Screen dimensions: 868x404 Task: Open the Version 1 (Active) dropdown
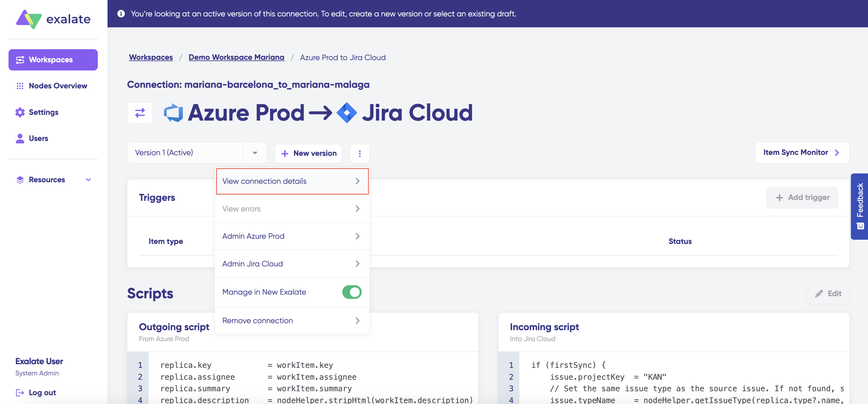[x=255, y=152]
